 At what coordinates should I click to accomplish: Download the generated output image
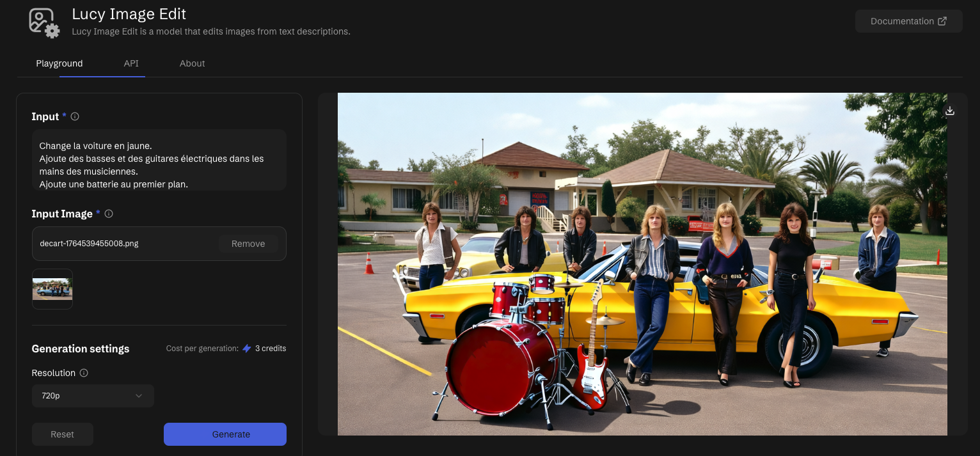click(x=950, y=111)
